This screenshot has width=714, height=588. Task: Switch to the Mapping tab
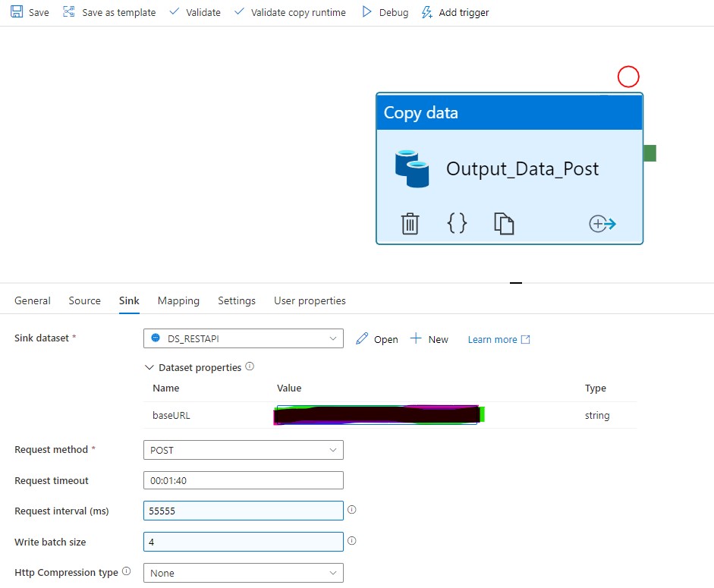[x=178, y=300]
